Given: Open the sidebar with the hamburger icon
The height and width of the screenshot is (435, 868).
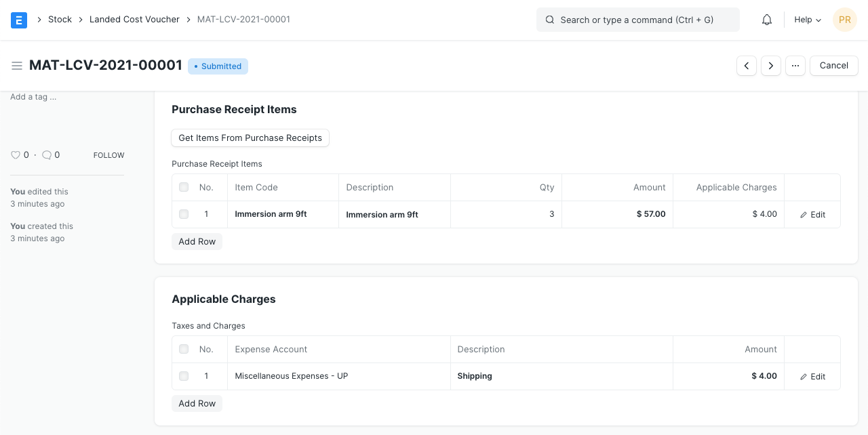Looking at the screenshot, I should [x=17, y=66].
